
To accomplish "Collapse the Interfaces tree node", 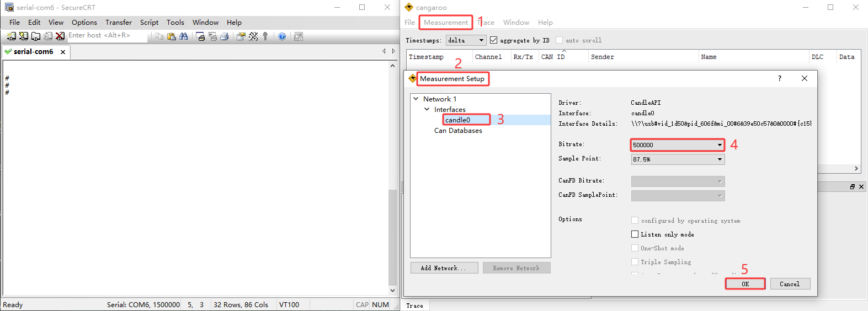I will (427, 109).
